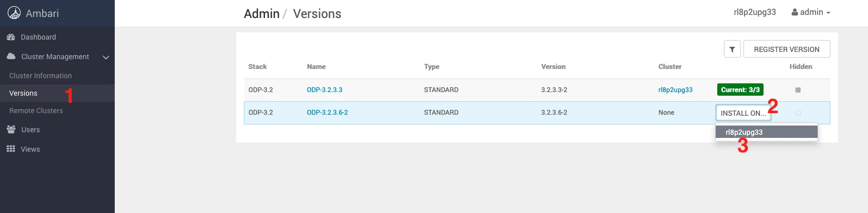Click the REGISTER VERSION button

pyautogui.click(x=787, y=49)
